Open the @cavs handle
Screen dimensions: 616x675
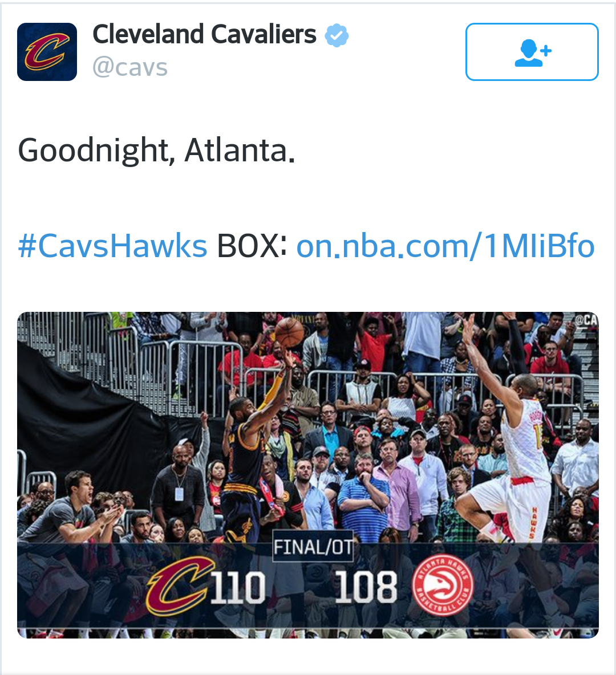[130, 67]
